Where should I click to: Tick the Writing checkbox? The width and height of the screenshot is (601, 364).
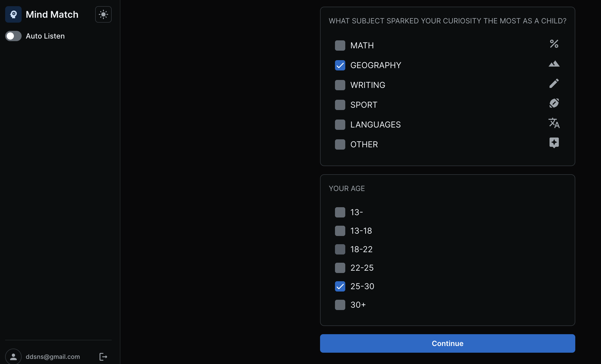340,85
